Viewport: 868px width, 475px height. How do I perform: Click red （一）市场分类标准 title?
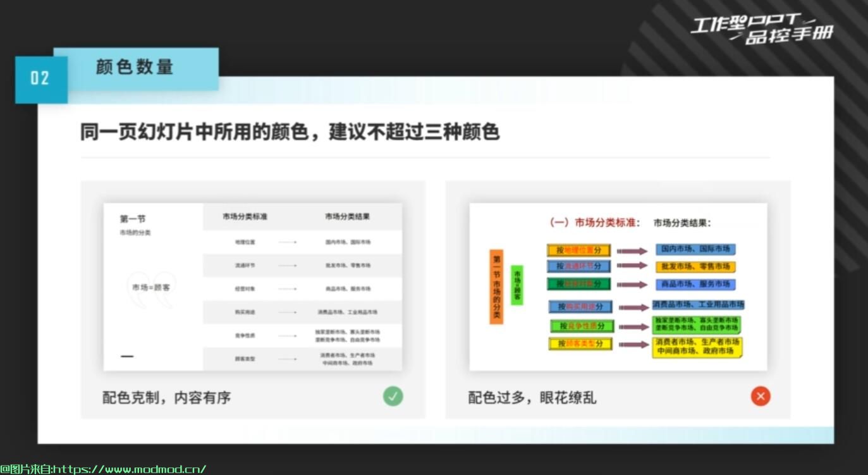[x=594, y=223]
